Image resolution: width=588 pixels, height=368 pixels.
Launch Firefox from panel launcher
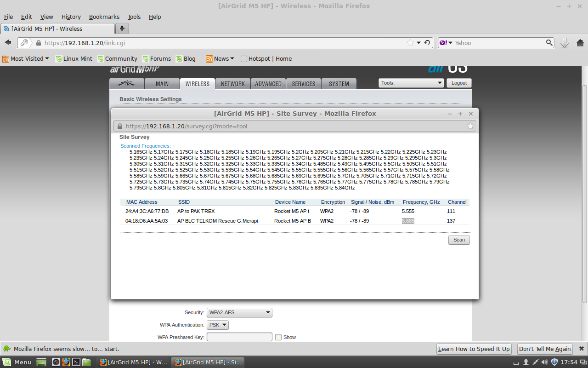(x=66, y=362)
